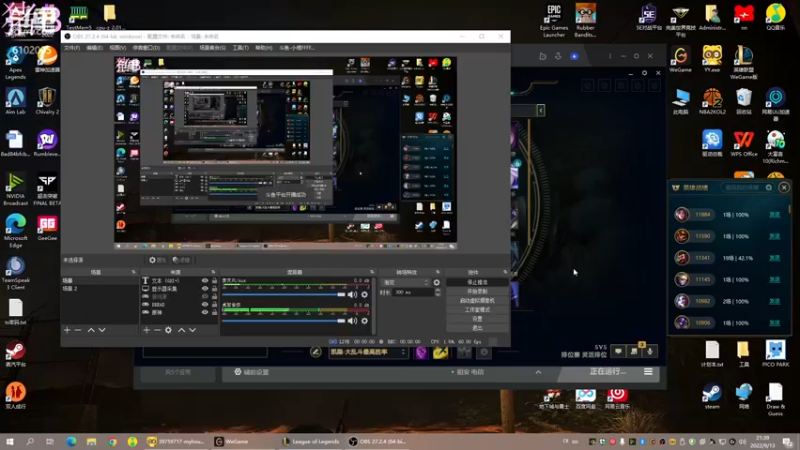Screen dimensions: 800x450
Task: Remove the selected scene with the minus button
Action: pos(78,330)
